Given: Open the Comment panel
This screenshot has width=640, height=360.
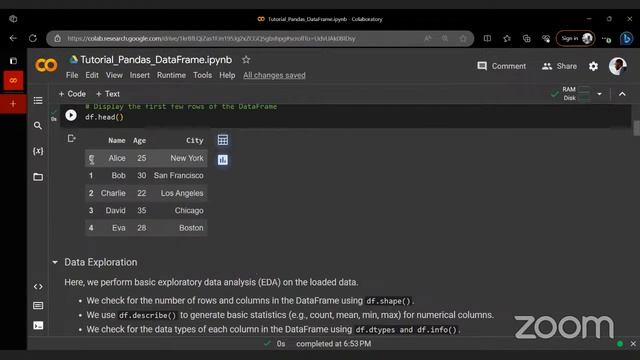Looking at the screenshot, I should [502, 66].
